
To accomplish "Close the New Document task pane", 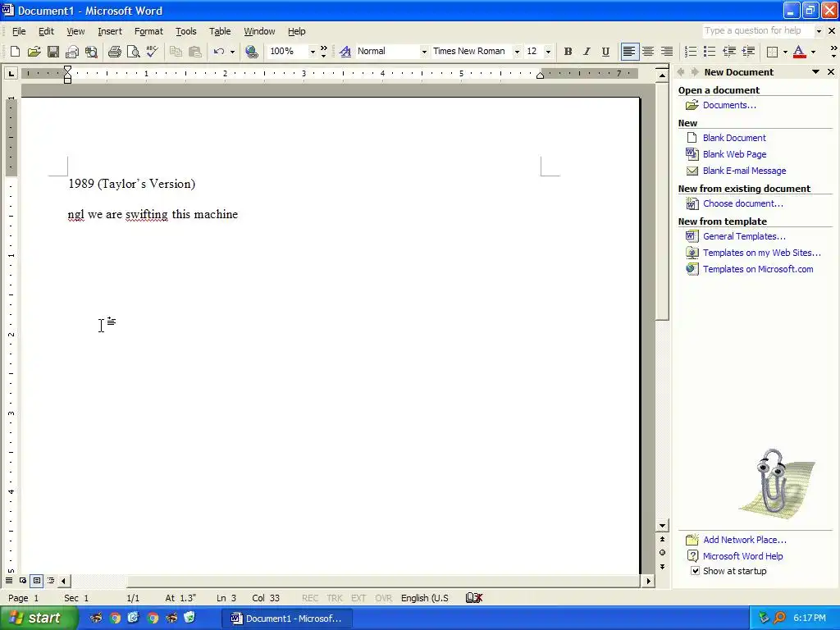I will (x=831, y=72).
